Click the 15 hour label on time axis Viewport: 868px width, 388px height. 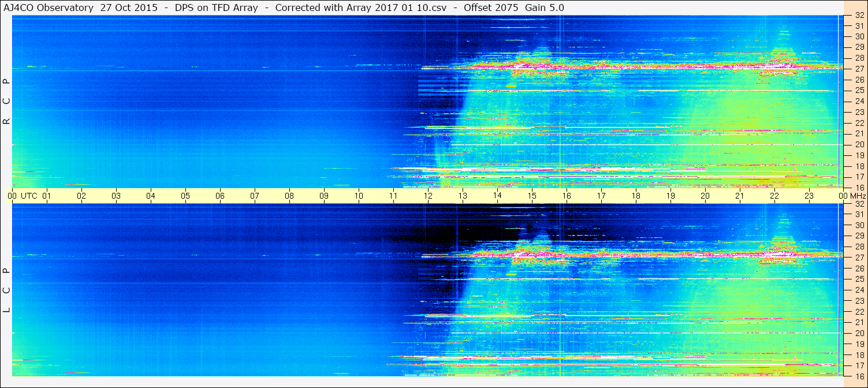(x=532, y=196)
